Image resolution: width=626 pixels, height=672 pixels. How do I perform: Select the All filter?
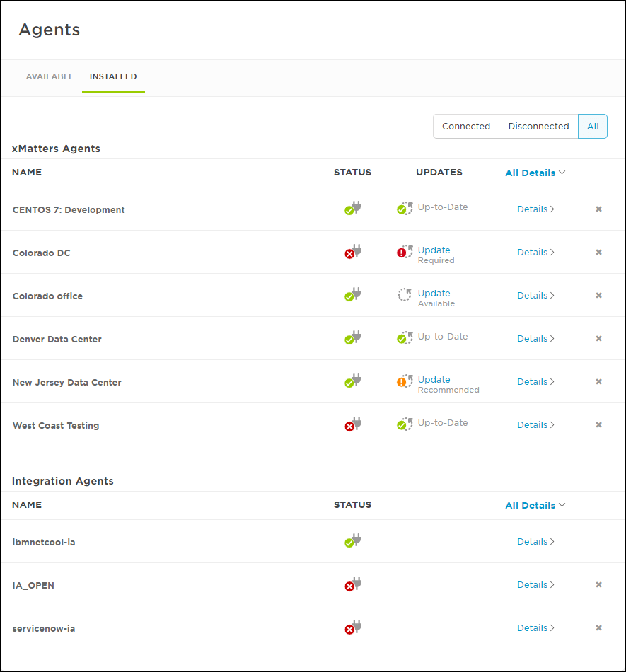[x=592, y=126]
